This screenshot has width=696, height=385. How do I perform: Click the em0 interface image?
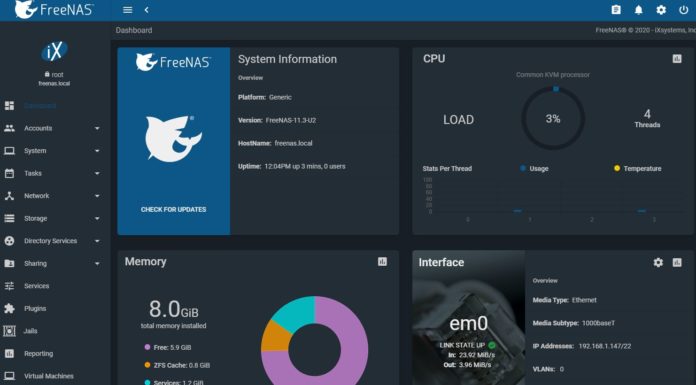[468, 318]
